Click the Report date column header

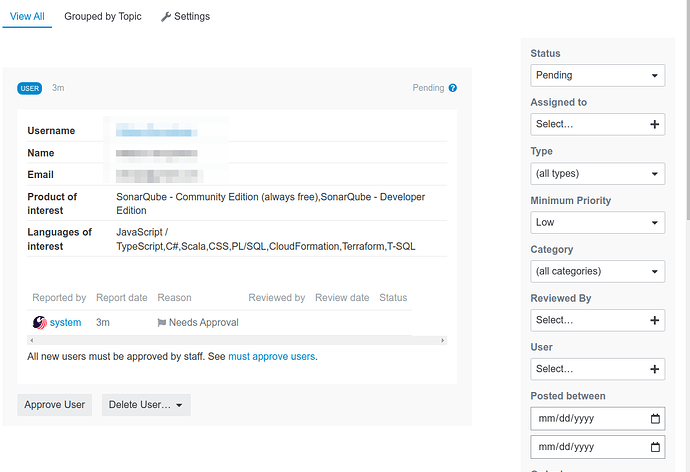coord(121,298)
